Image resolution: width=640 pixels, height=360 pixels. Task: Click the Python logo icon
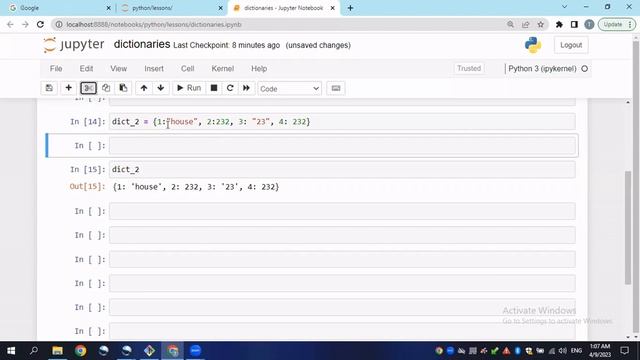pyautogui.click(x=533, y=45)
